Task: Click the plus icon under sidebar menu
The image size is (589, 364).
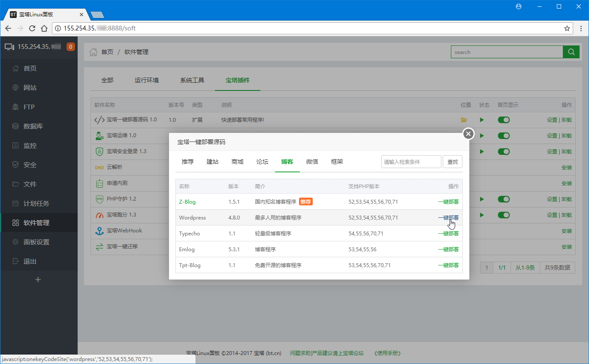Action: tap(38, 280)
